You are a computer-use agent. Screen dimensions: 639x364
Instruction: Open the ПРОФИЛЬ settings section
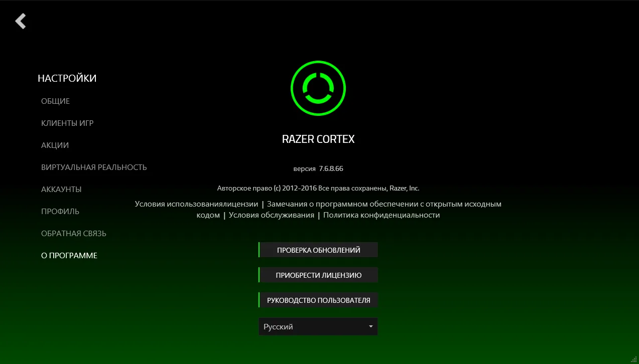click(60, 212)
